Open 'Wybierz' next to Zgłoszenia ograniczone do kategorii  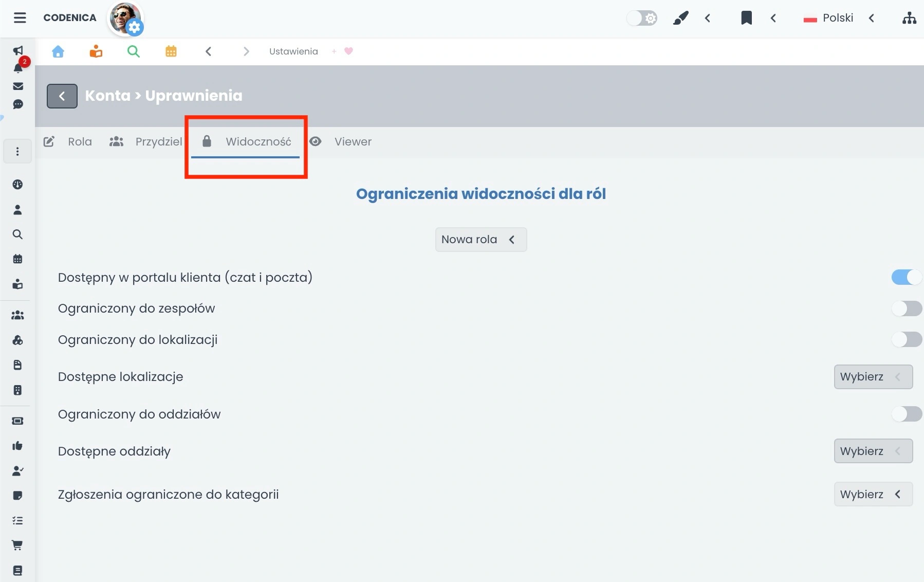pos(873,494)
